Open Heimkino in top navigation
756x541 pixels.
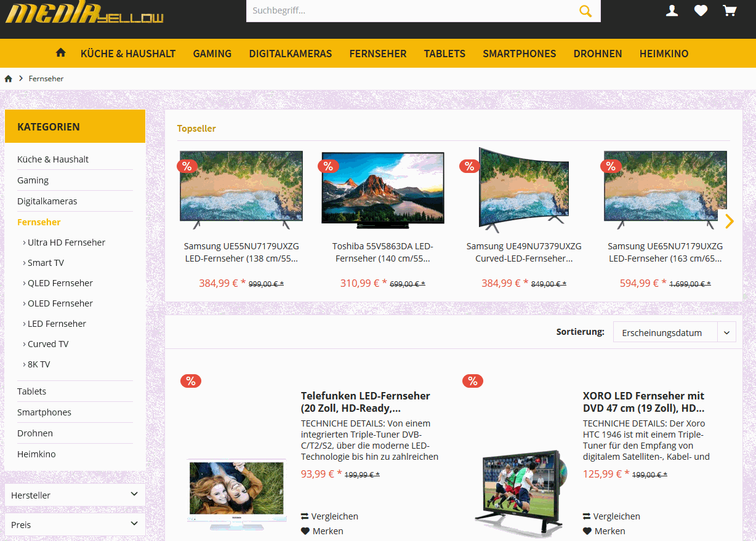[x=664, y=54]
